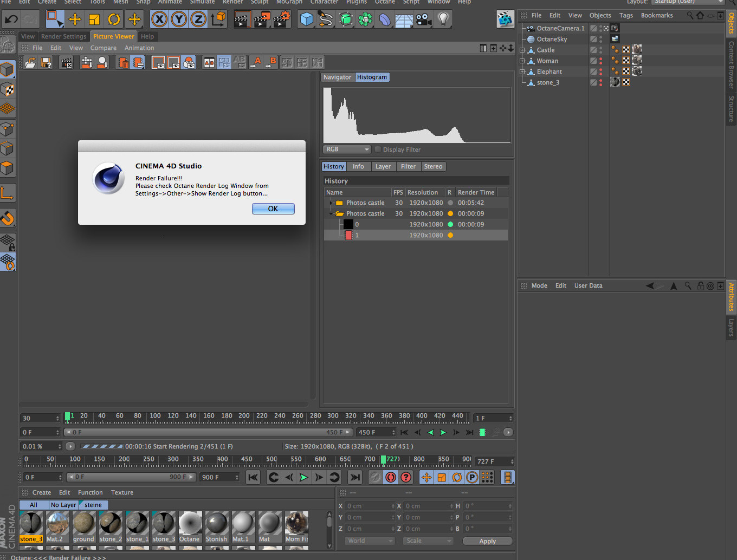Select the steine material layer filter
The height and width of the screenshot is (560, 737).
[93, 505]
